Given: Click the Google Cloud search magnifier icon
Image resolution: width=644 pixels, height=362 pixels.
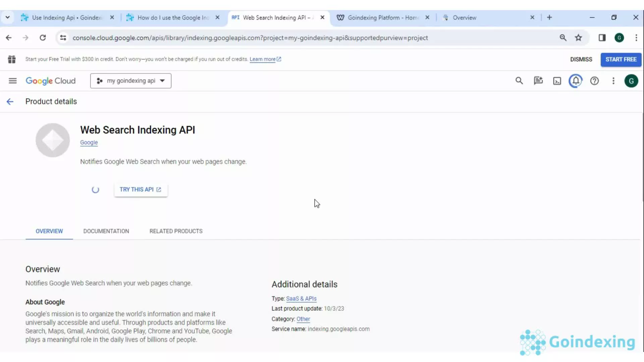Looking at the screenshot, I should (x=519, y=81).
